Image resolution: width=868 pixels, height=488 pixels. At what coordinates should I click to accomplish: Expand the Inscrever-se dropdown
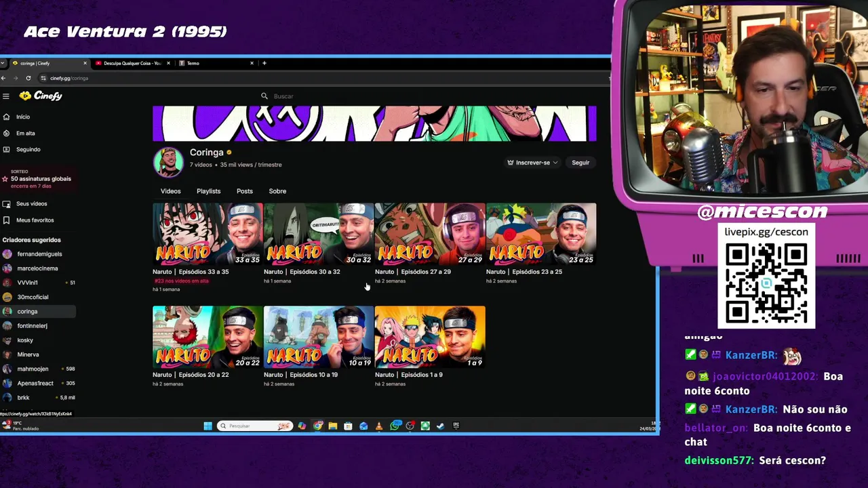coord(532,163)
